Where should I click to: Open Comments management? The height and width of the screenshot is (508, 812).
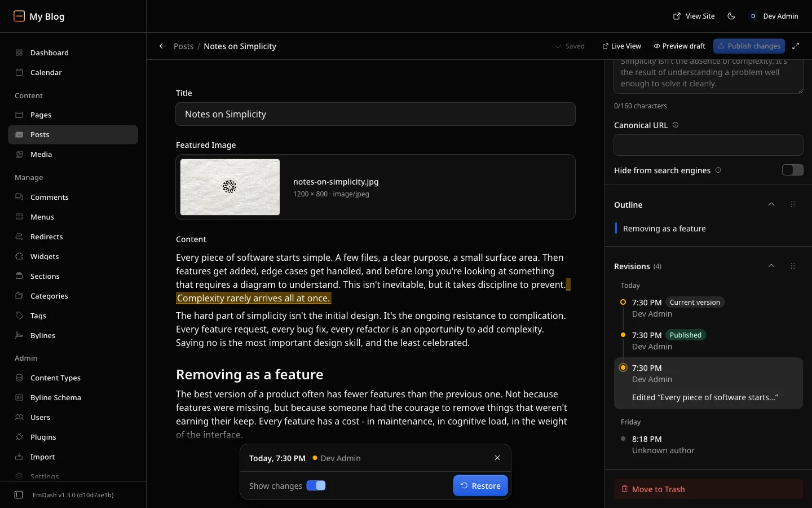coord(73,197)
